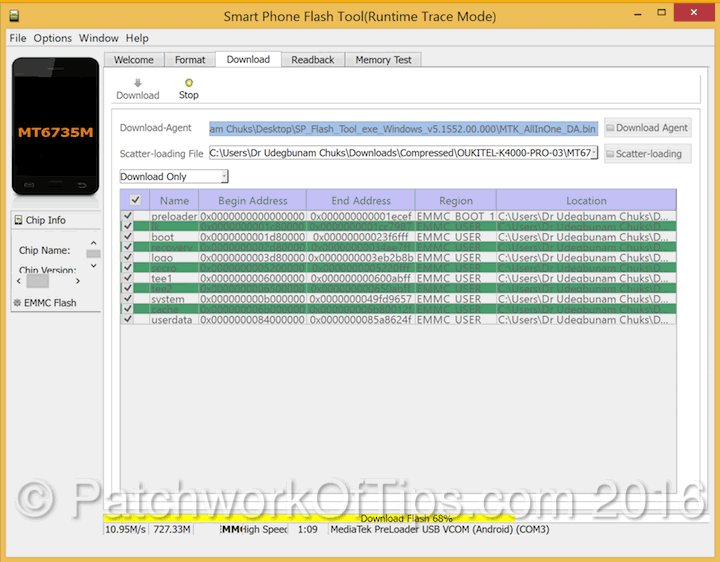Click the 727.33M size in status bar
720x562 pixels.
pos(172,529)
